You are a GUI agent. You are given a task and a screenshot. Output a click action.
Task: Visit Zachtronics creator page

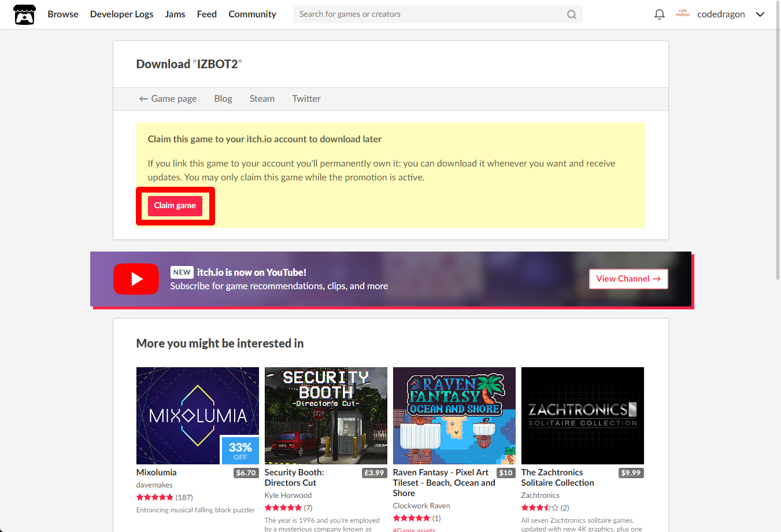pyautogui.click(x=541, y=496)
